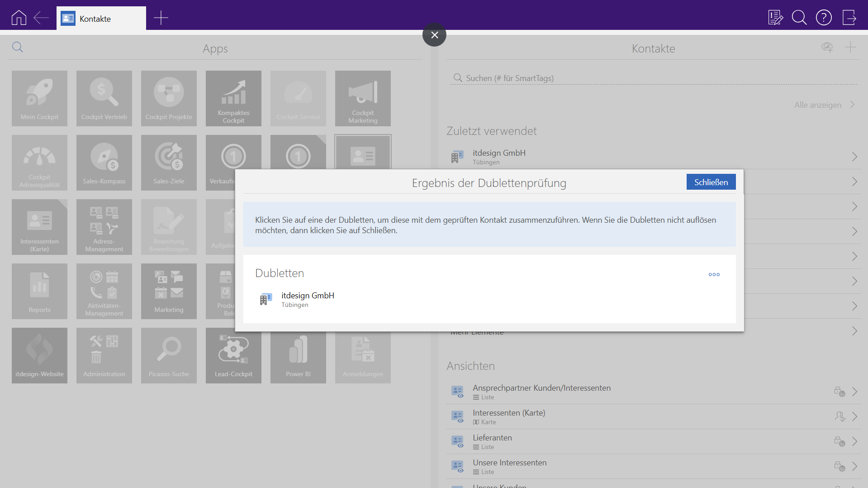Open the Reports app tile

pyautogui.click(x=39, y=291)
